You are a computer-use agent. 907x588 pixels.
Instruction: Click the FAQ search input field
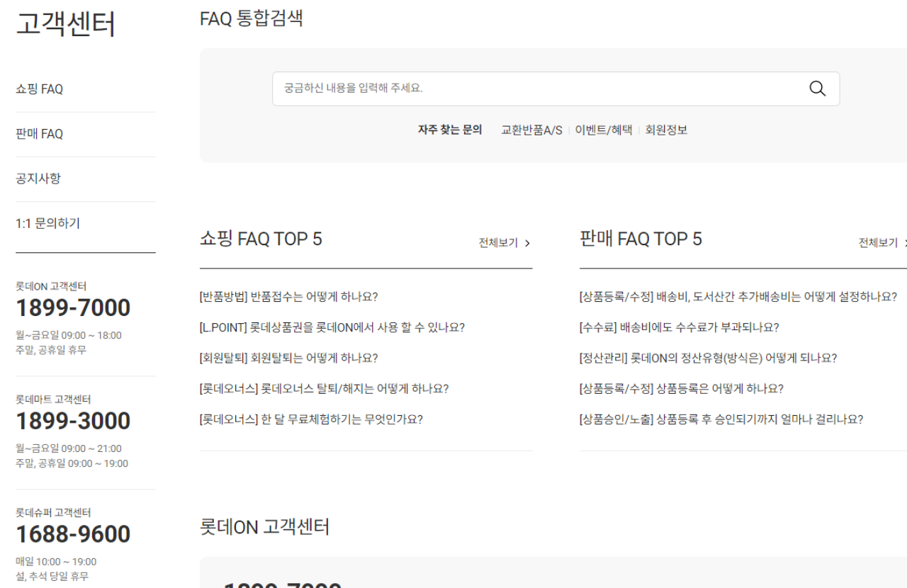pos(556,89)
